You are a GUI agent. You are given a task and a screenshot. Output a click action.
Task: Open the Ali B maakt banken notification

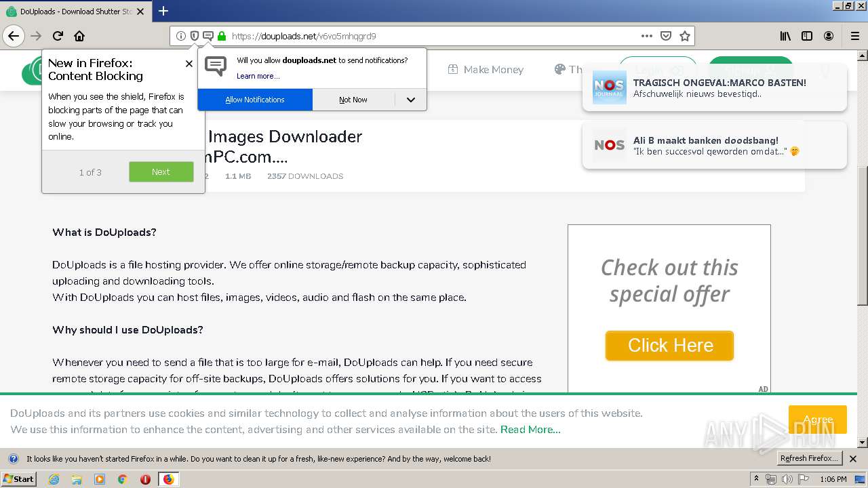coord(715,145)
